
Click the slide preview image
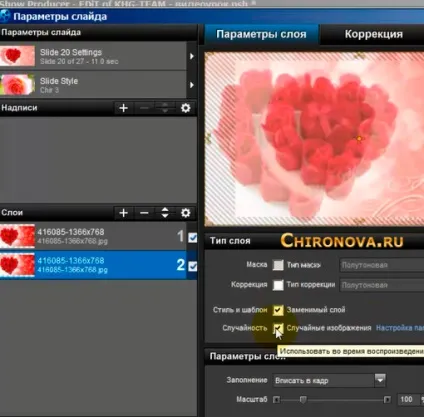tap(314, 139)
